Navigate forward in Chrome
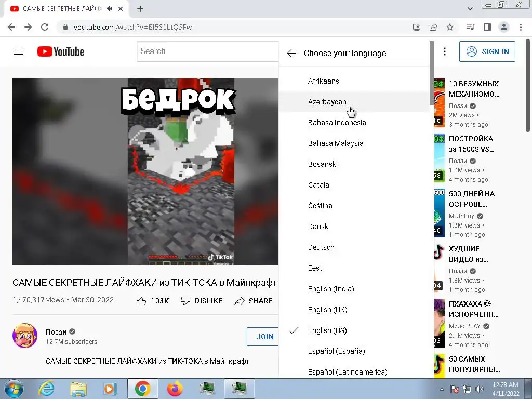Image resolution: width=532 pixels, height=399 pixels. 28,27
